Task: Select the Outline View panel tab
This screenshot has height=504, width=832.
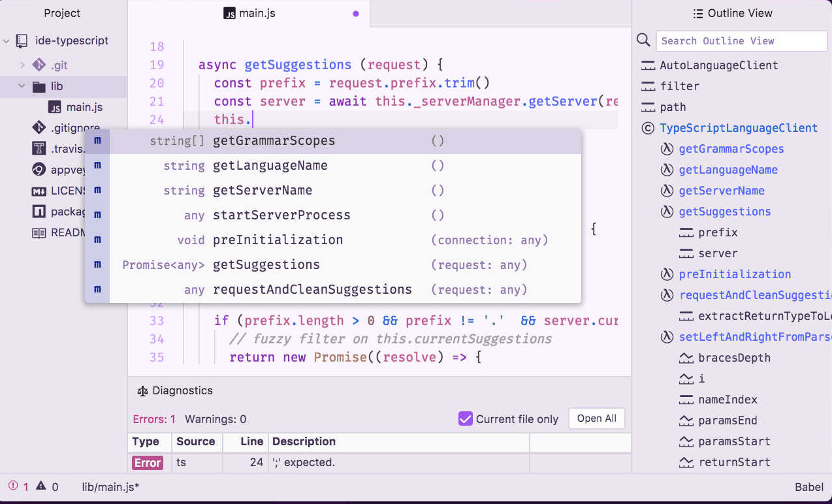Action: pos(732,13)
